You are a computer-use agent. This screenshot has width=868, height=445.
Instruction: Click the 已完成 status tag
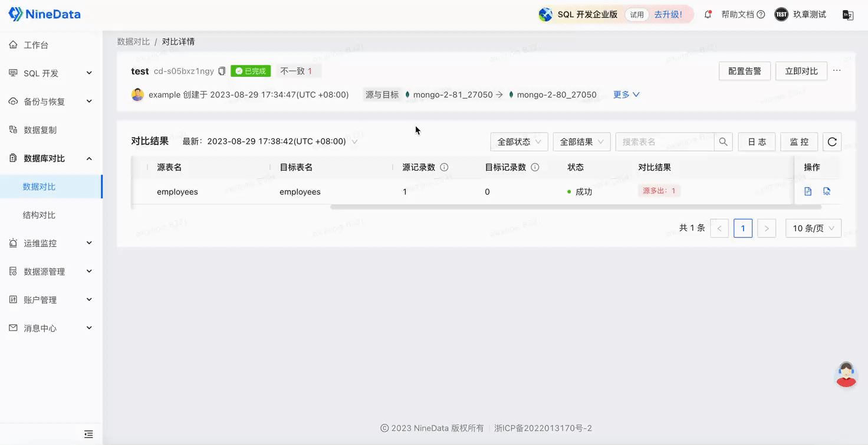pos(251,71)
